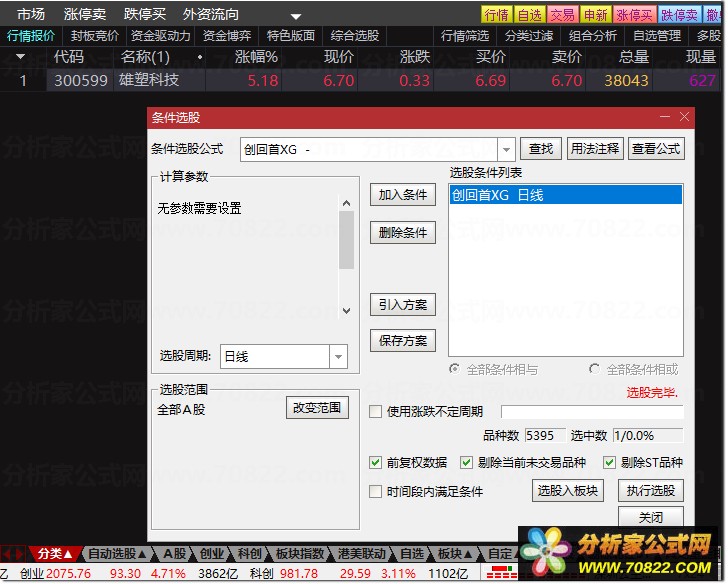This screenshot has height=584, width=728.
Task: Click the parameter panel scroll down arrow
Action: pos(346,311)
